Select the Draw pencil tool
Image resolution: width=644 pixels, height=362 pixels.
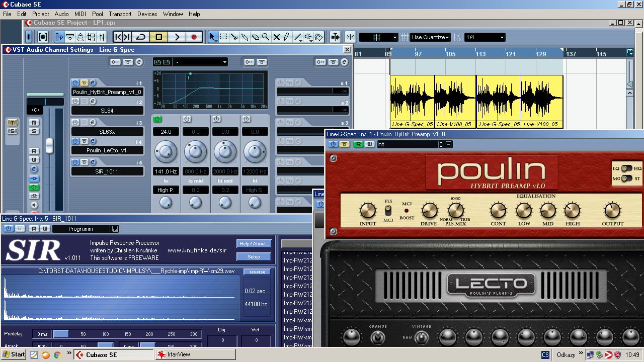tap(287, 37)
